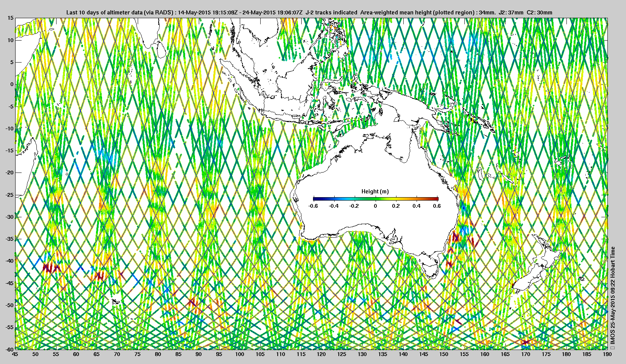Viewport: 626px width, 364px height.
Task: Click longitude tick label "100" on x-axis
Action: coord(239,354)
